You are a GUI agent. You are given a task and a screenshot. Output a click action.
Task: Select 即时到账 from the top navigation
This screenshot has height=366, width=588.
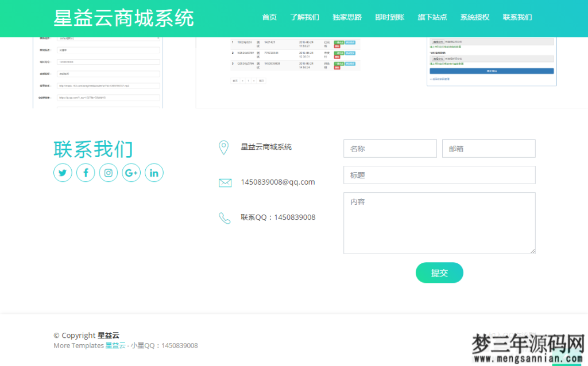tap(390, 17)
